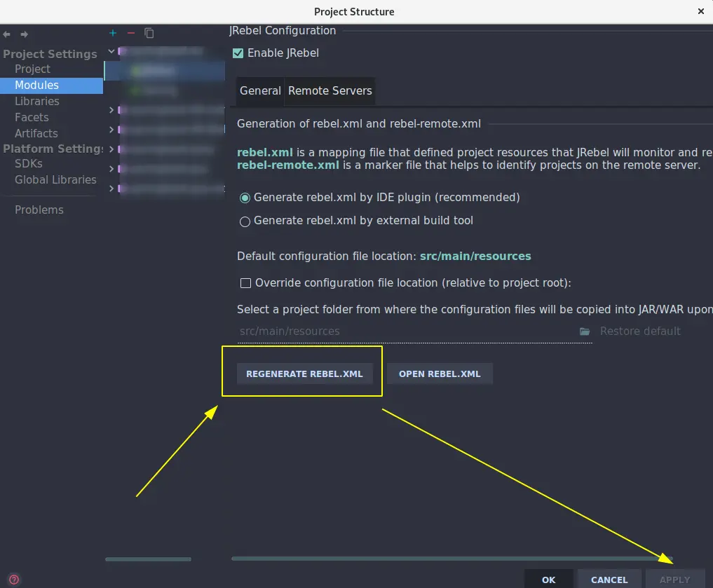
Task: Add a new module with plus icon
Action: pos(113,33)
